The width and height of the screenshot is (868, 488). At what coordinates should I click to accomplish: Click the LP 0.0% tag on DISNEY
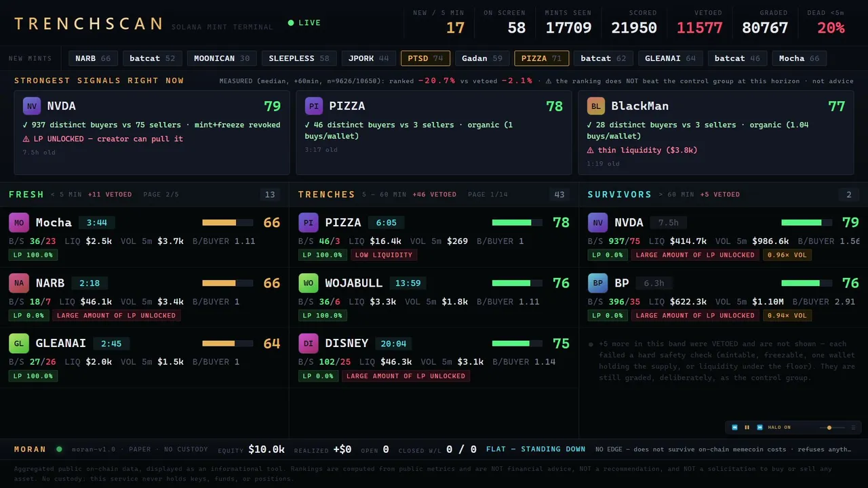(x=318, y=375)
